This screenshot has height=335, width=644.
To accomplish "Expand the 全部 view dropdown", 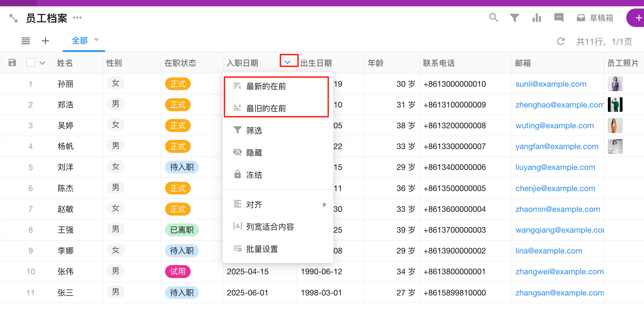I will pyautogui.click(x=97, y=40).
